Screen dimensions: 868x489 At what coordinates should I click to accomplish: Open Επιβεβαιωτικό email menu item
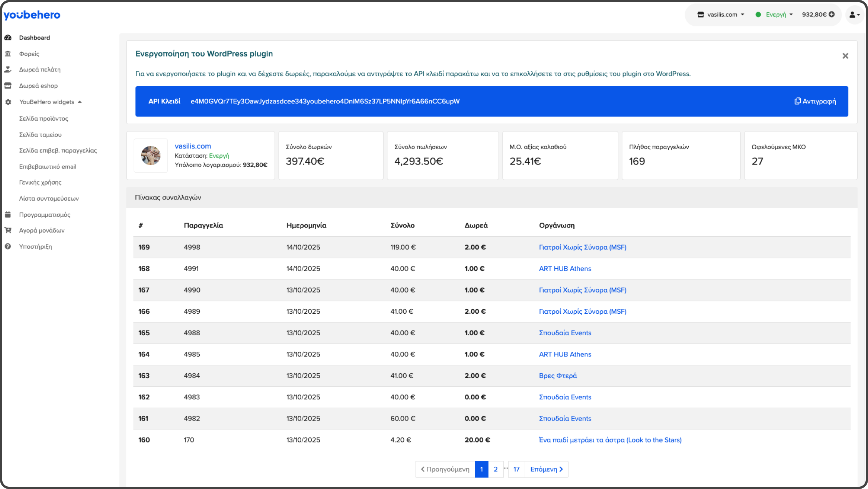pyautogui.click(x=48, y=166)
